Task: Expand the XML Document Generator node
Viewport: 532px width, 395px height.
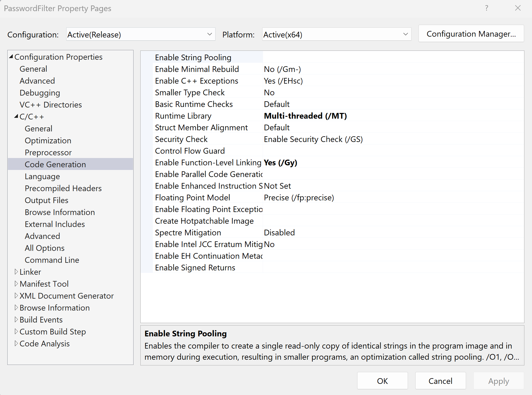Action: click(16, 296)
